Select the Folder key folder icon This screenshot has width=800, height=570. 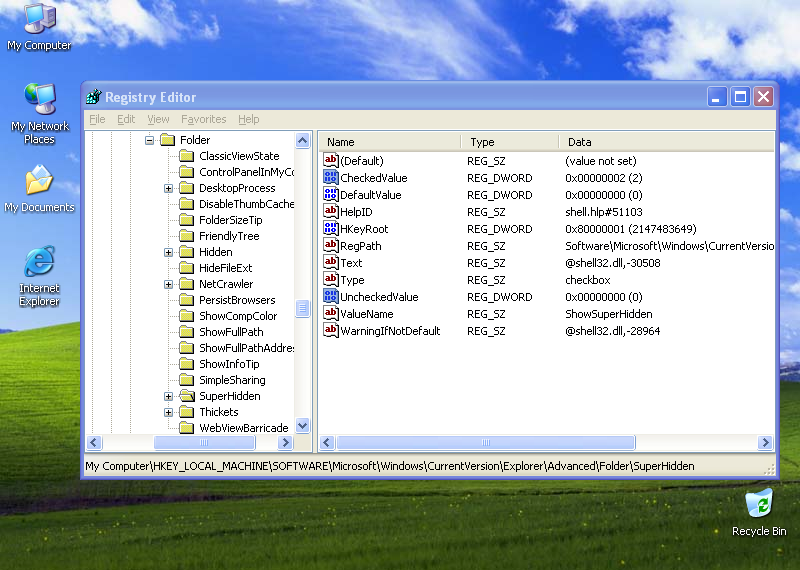[167, 140]
